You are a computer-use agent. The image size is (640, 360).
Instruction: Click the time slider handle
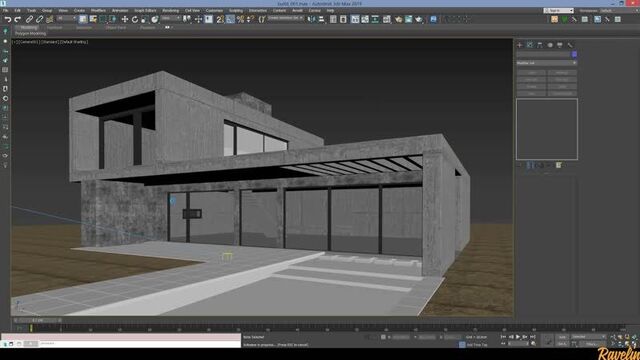pyautogui.click(x=38, y=320)
